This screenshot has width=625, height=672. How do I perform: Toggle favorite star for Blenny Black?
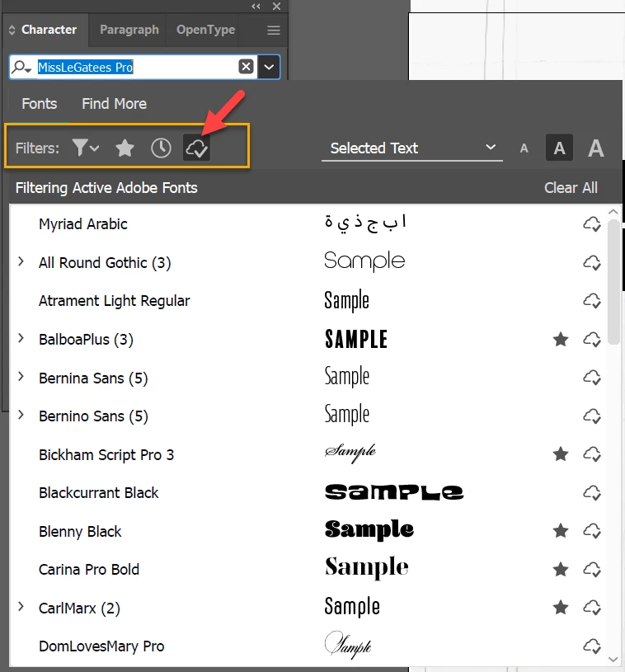tap(561, 531)
